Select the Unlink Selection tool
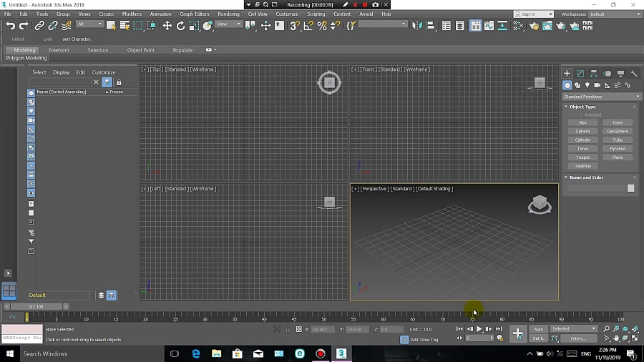The width and height of the screenshot is (644, 362). click(x=52, y=26)
